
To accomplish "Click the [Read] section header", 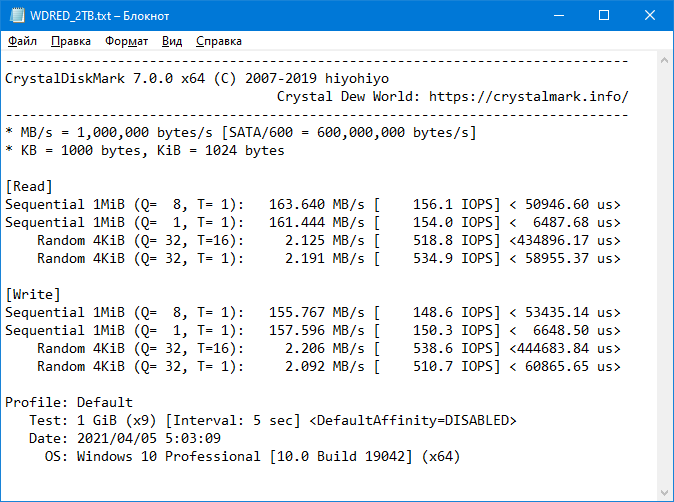I will point(29,187).
